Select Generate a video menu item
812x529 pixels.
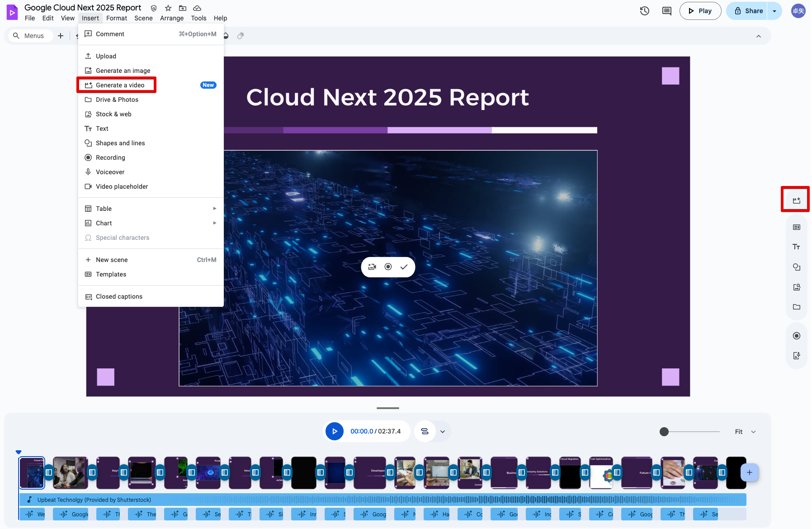pyautogui.click(x=120, y=85)
